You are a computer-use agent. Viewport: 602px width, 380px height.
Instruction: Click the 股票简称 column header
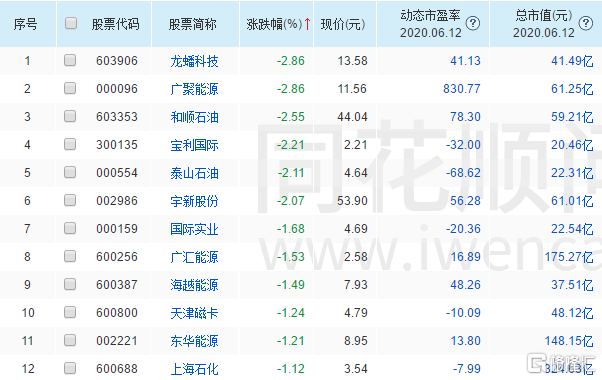click(x=192, y=24)
